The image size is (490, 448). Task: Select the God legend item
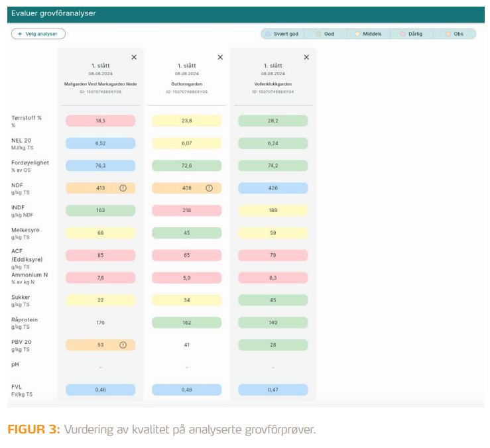coord(326,34)
